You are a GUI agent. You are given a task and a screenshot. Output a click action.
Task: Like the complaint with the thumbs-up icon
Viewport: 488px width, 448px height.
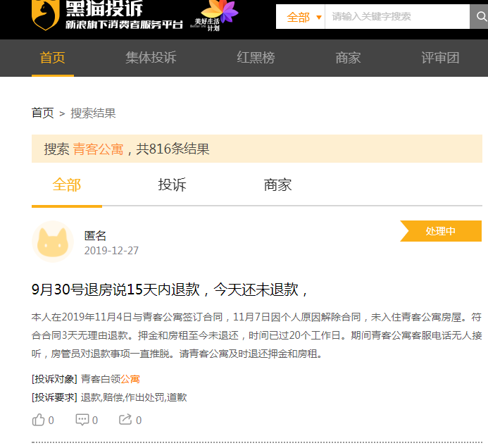[38, 420]
